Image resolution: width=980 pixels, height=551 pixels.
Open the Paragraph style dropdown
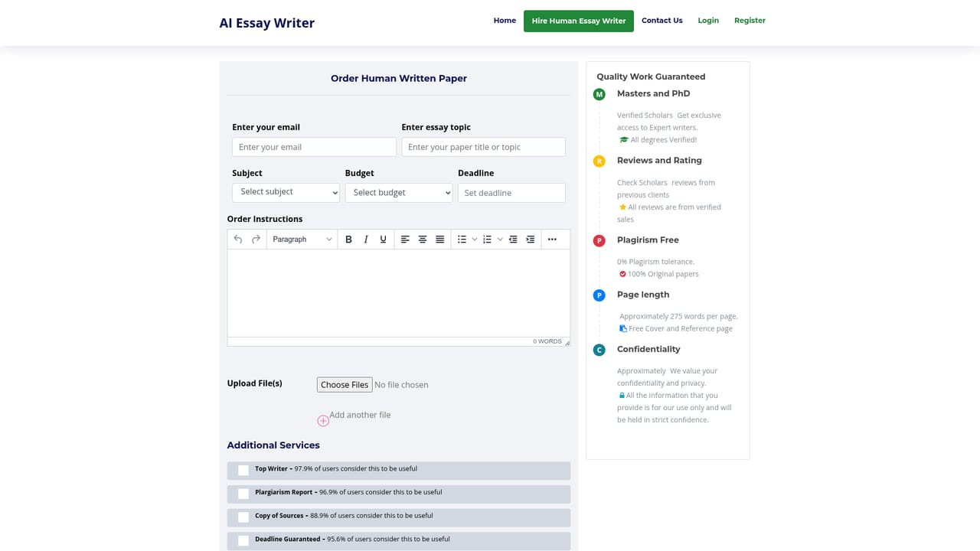(302, 240)
